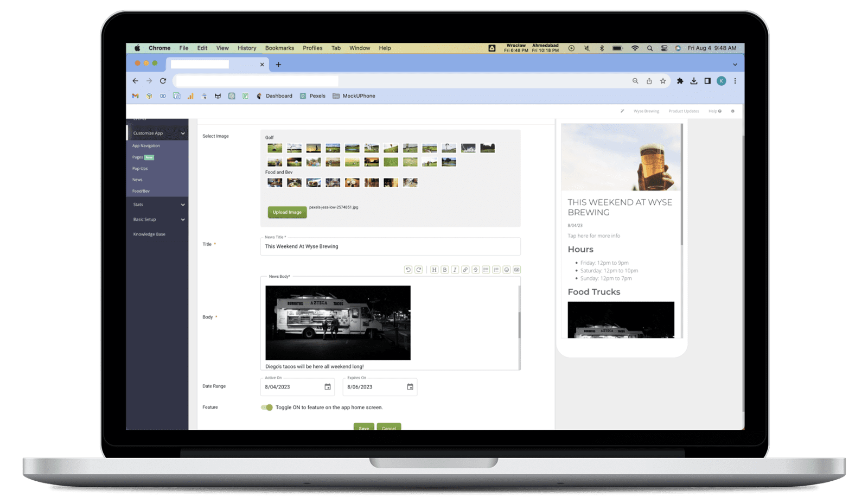The height and width of the screenshot is (503, 868).
Task: Insert a hyperlink in the News Body
Action: [x=465, y=270]
